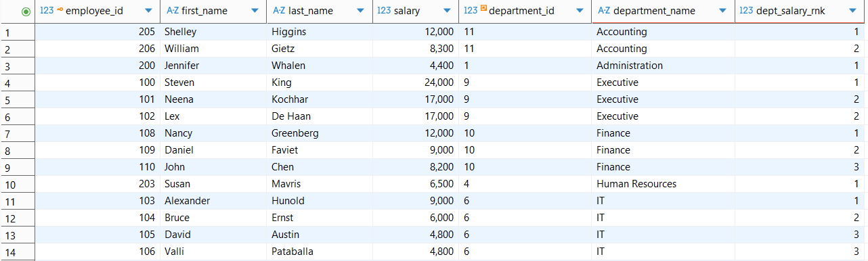868x261 pixels.
Task: Select employee_id cell 100
Action: tap(97, 82)
